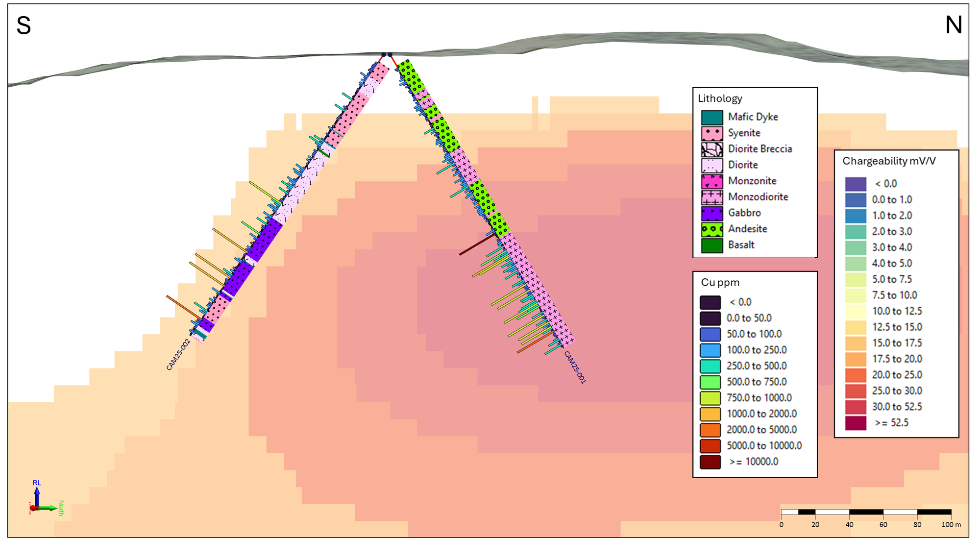Select the 1000.0 to 2000.0 Cu swatch
980x538 pixels.
pos(710,414)
